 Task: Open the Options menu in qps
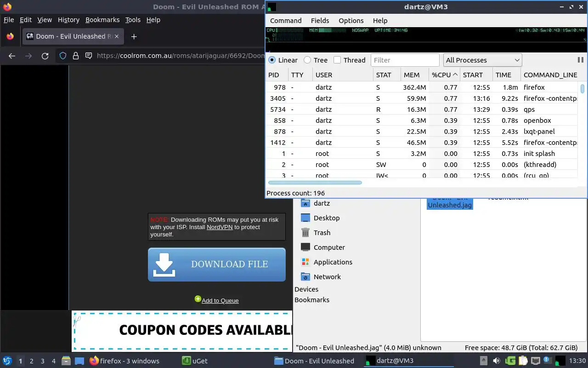coord(351,21)
